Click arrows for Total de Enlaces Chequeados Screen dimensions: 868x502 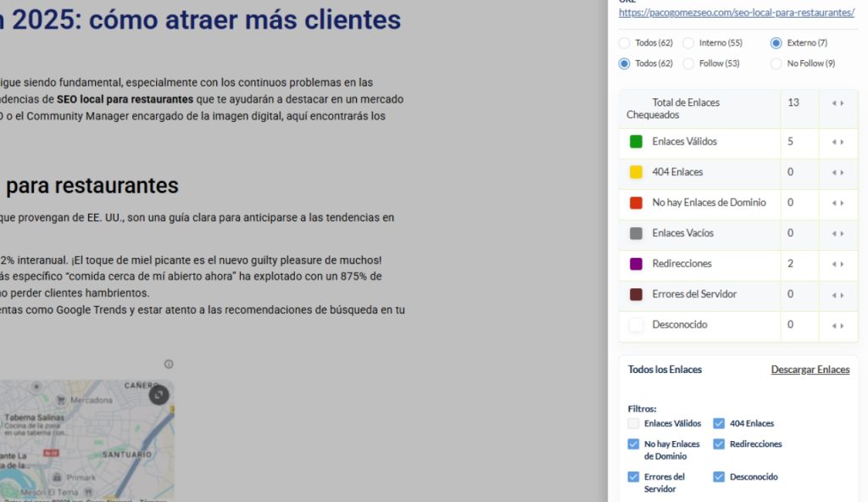tap(837, 103)
